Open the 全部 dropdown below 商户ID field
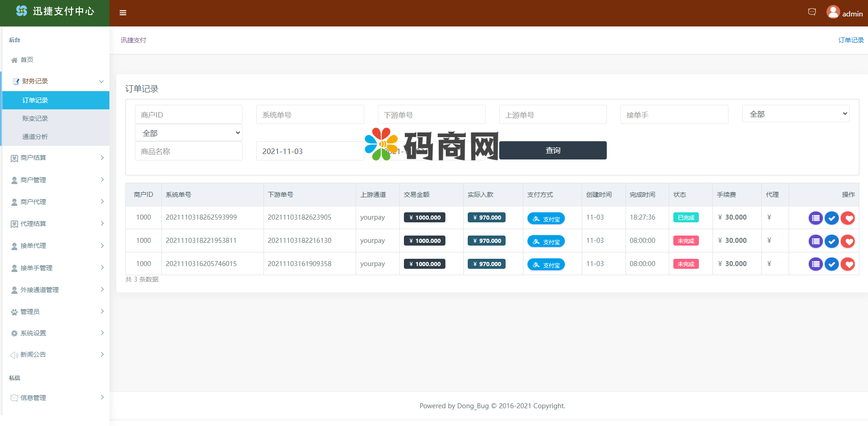868x426 pixels. click(x=189, y=133)
